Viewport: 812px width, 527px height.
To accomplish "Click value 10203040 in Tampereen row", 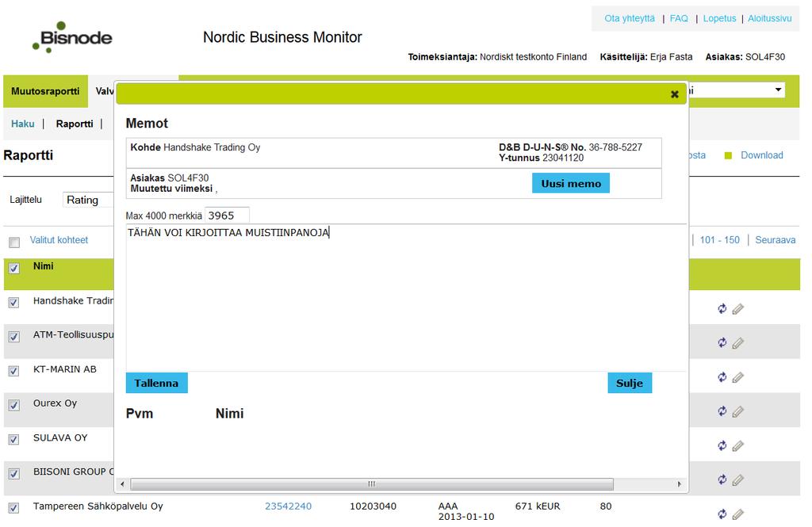I will 373,506.
